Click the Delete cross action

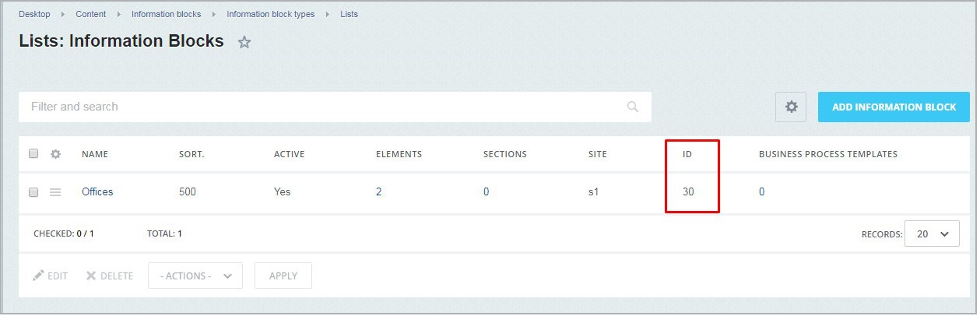click(x=110, y=276)
